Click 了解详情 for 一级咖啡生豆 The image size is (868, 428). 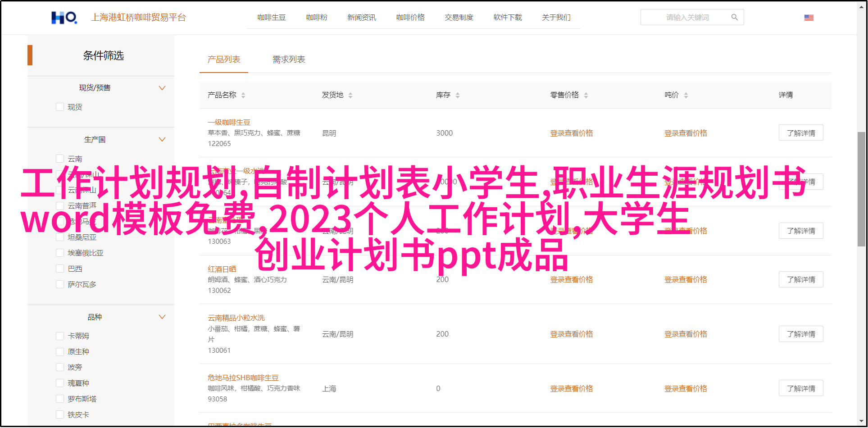pos(800,133)
